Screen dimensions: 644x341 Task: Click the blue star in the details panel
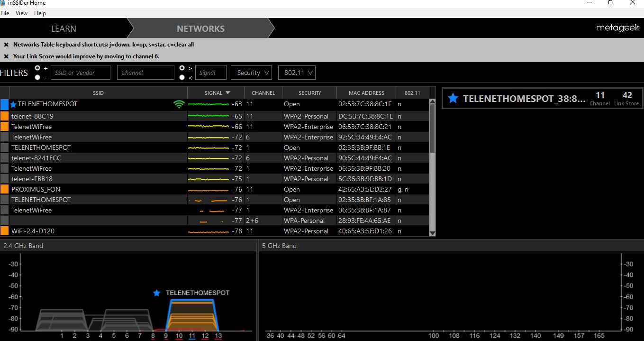pyautogui.click(x=453, y=99)
